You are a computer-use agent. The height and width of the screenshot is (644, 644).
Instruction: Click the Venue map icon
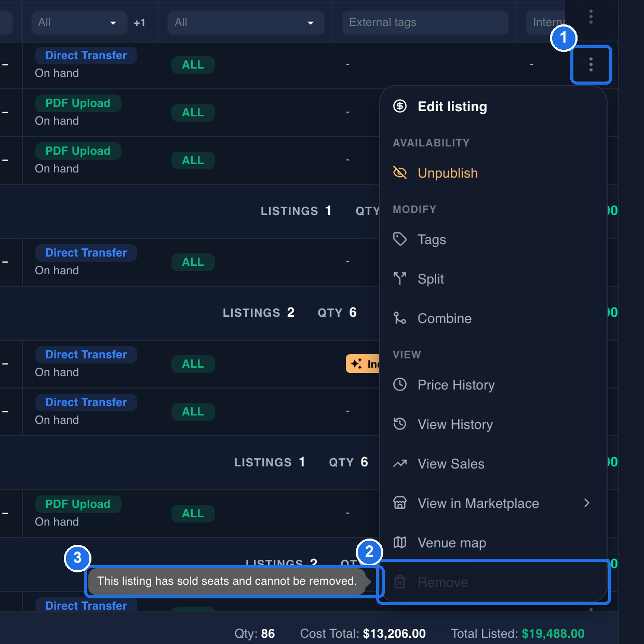pyautogui.click(x=400, y=543)
